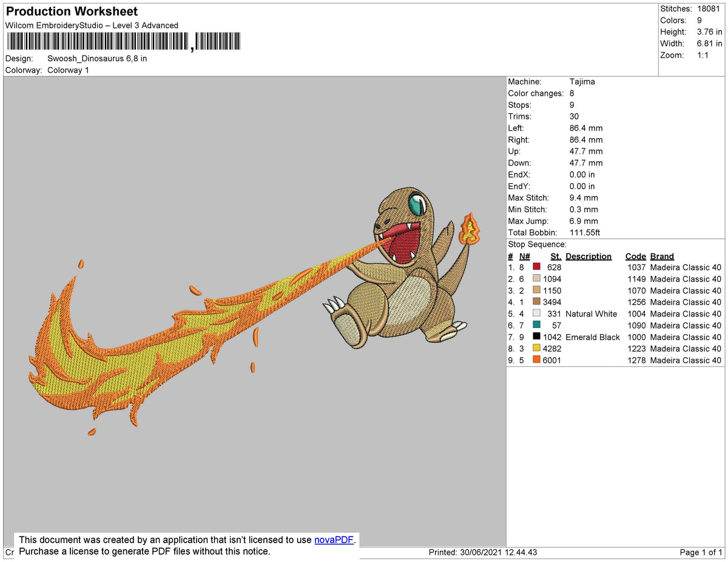Click the Production Worksheet title
Image resolution: width=728 pixels, height=562 pixels.
pos(72,12)
